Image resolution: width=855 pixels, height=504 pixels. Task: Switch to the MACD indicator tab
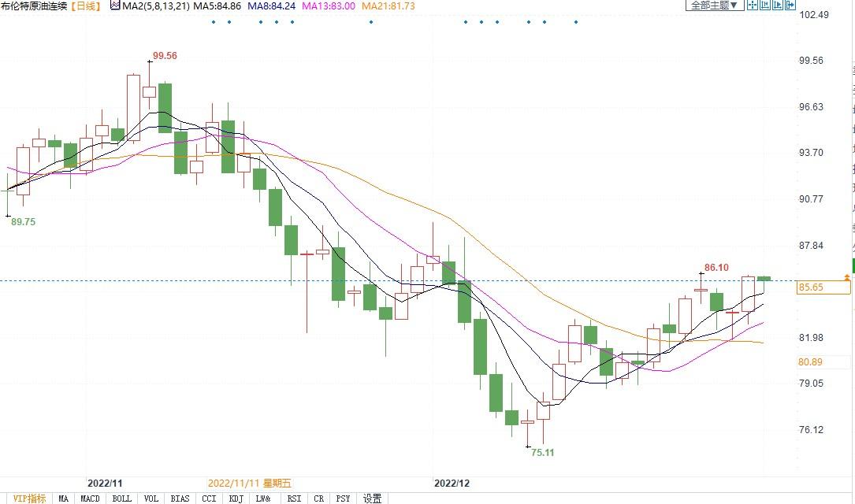90,498
